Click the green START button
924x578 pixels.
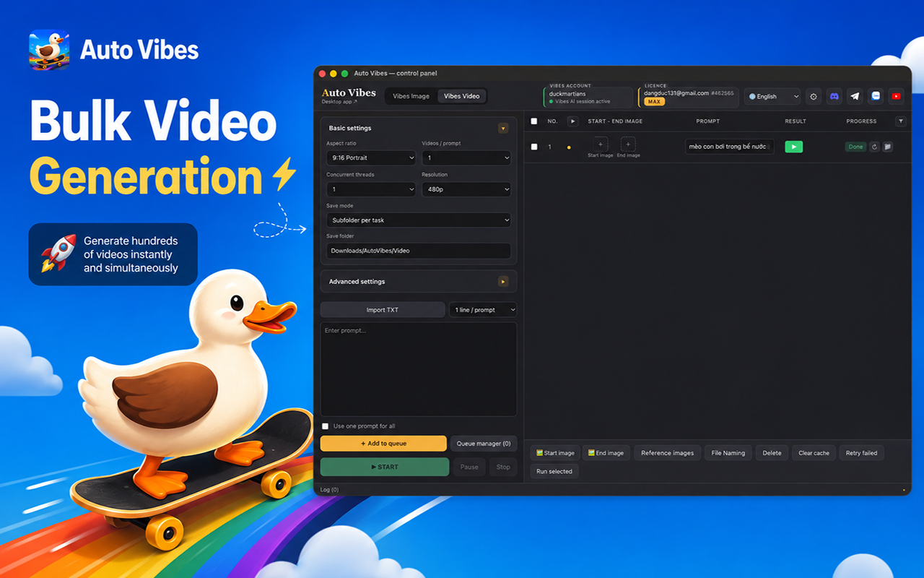click(385, 467)
